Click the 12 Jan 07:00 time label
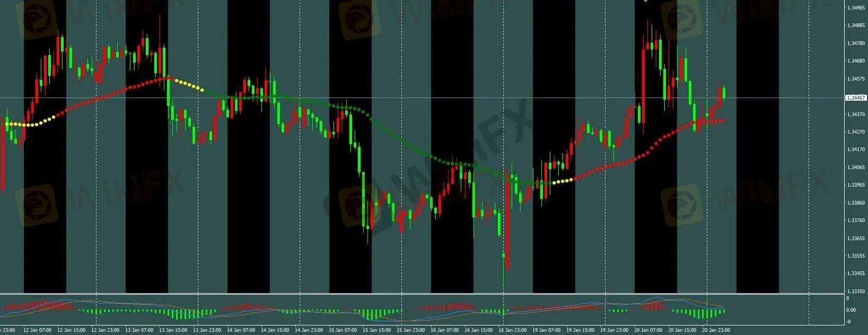This screenshot has height=335, width=868. pyautogui.click(x=38, y=330)
